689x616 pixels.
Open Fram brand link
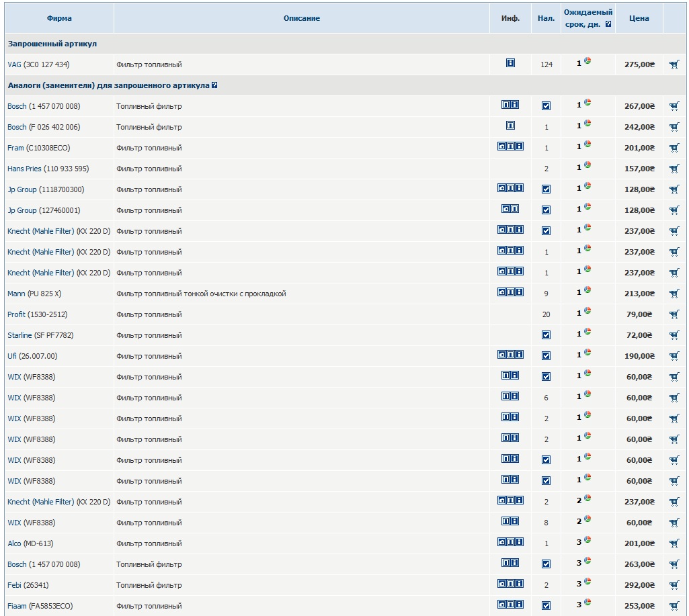tap(15, 148)
